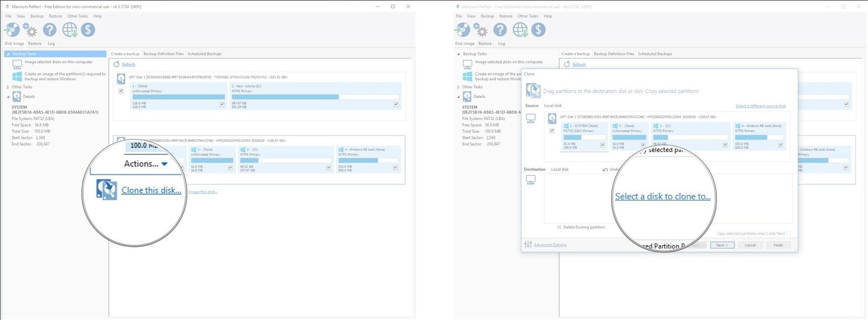Screen dimensions: 868x320
Task: Click the sliders icon beside Advanced Options
Action: pyautogui.click(x=528, y=245)
